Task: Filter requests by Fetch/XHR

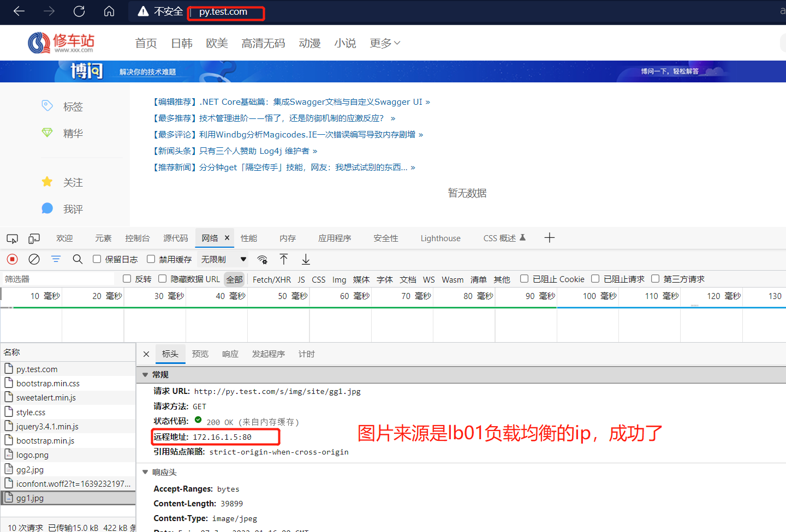Action: 272,279
